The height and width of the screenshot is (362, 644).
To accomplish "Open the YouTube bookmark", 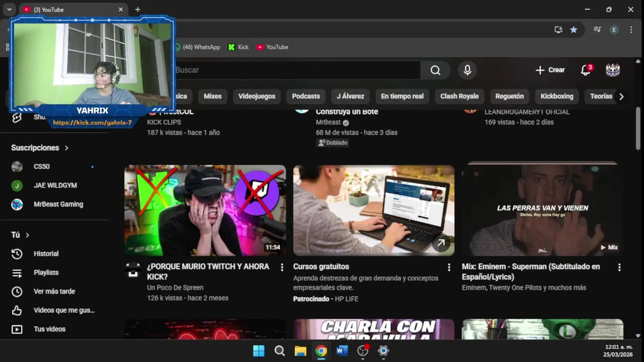I will tap(272, 47).
